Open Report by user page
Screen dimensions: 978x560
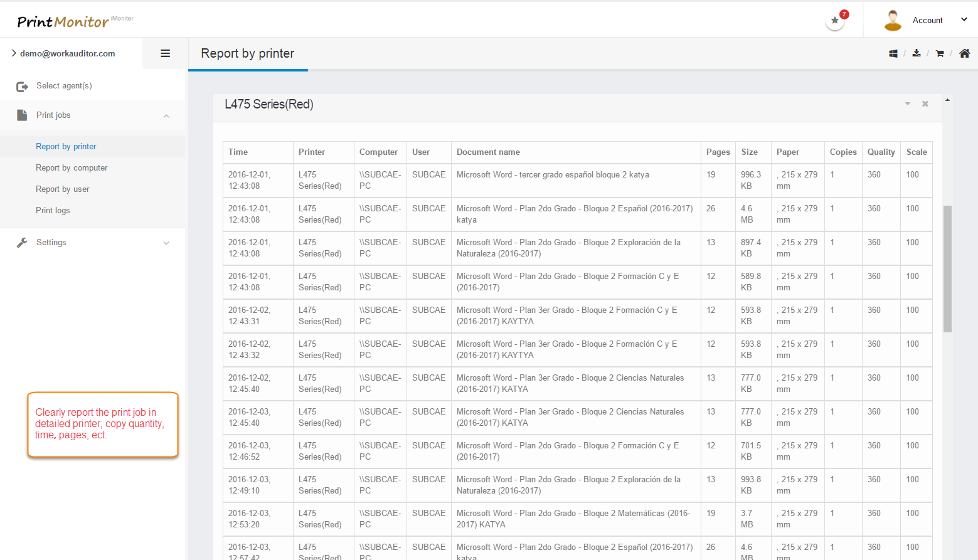62,189
